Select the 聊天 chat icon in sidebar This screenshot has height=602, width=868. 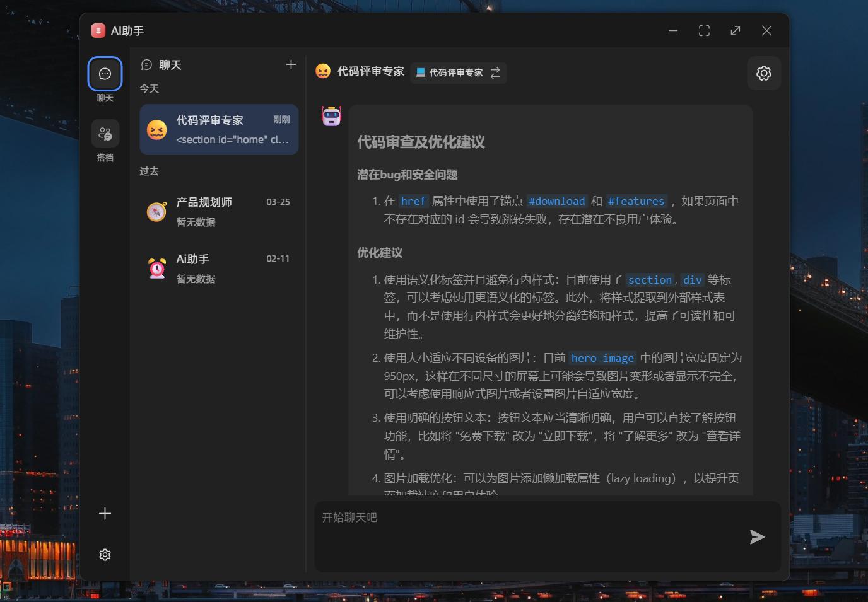(x=104, y=73)
